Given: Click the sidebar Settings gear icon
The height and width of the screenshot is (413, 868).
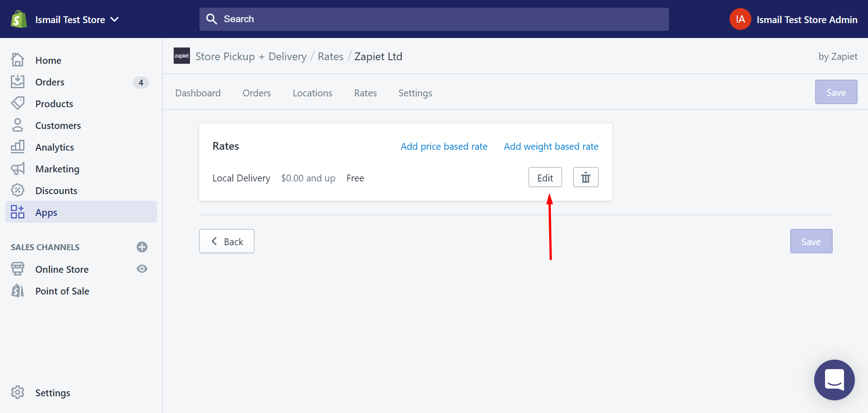Looking at the screenshot, I should 18,392.
